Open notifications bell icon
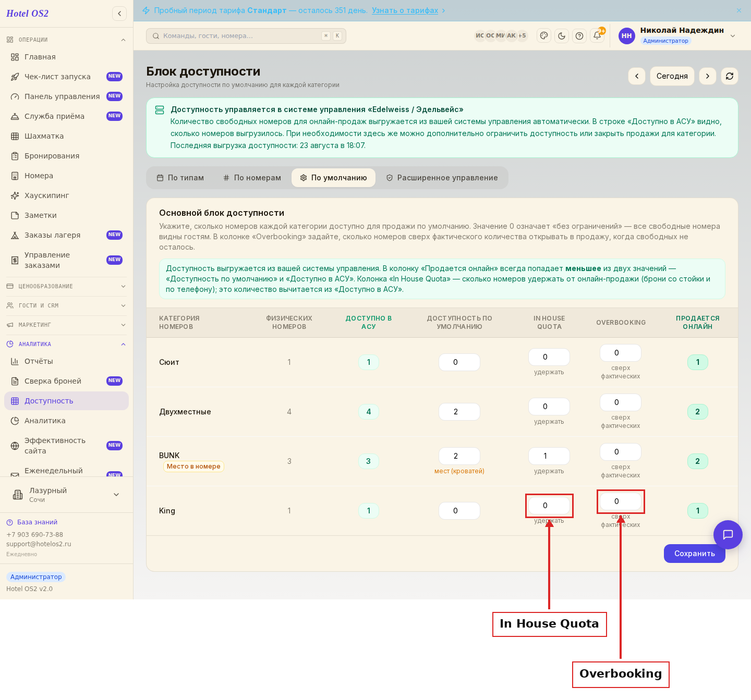Image resolution: width=751 pixels, height=700 pixels. pos(597,36)
